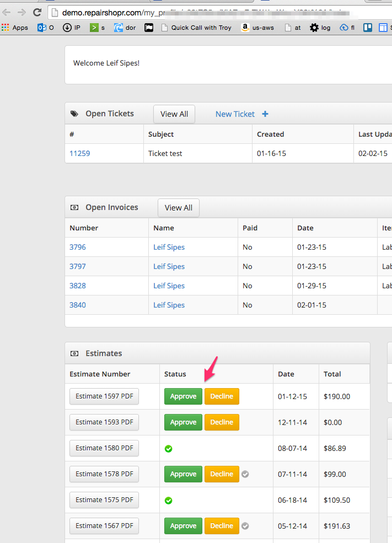Approve Estimate 1597
Viewport: 392px width, 543px height.
183,396
